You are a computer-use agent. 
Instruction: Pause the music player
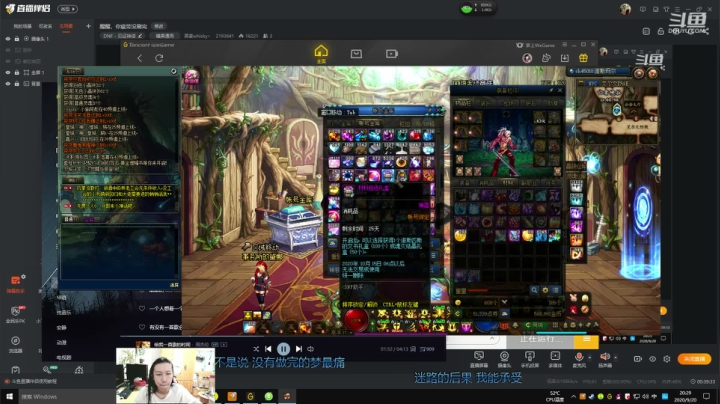(283, 349)
